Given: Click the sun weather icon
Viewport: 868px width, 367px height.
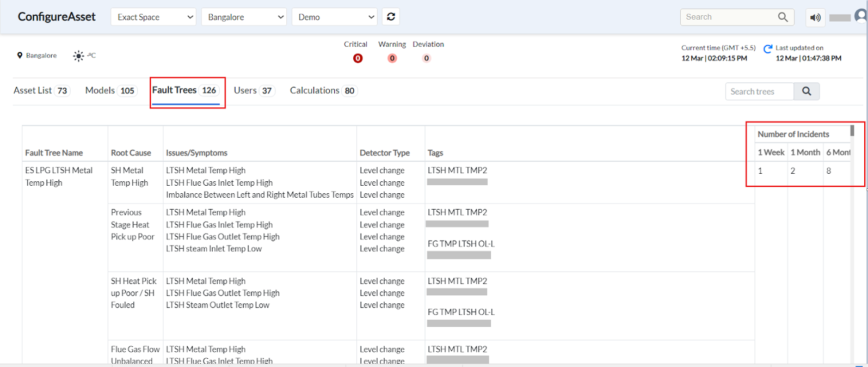Looking at the screenshot, I should [79, 56].
